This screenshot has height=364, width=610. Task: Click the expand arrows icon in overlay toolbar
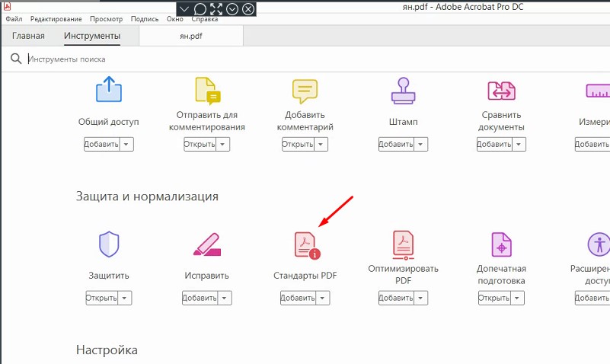click(216, 9)
